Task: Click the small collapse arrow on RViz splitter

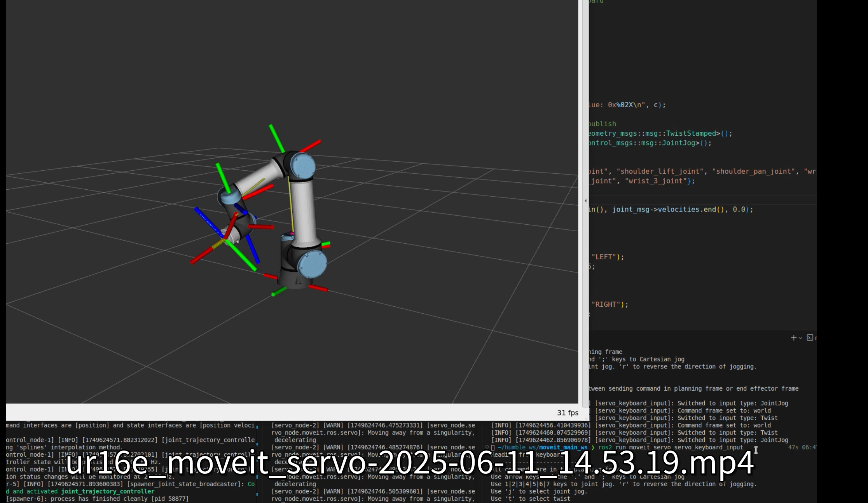Action: coord(586,201)
